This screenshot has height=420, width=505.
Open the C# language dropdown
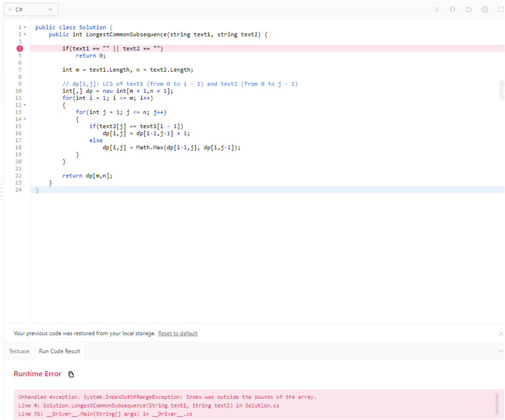click(31, 10)
